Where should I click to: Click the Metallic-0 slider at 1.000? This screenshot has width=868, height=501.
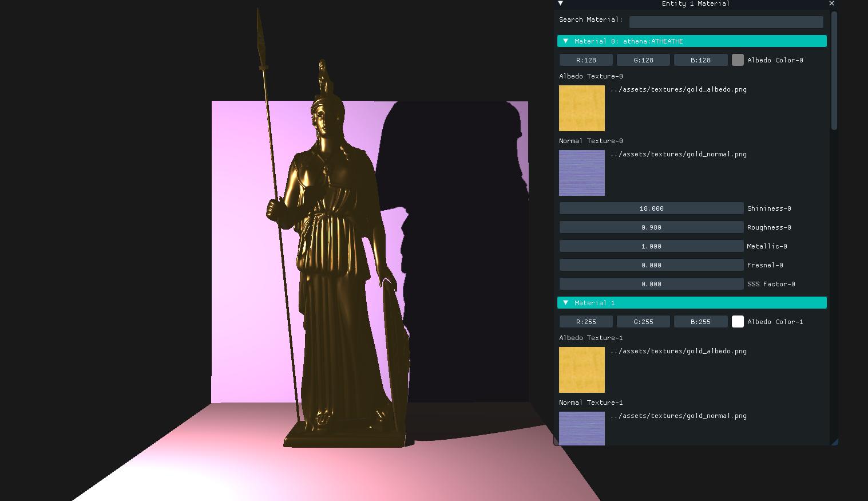tap(651, 246)
